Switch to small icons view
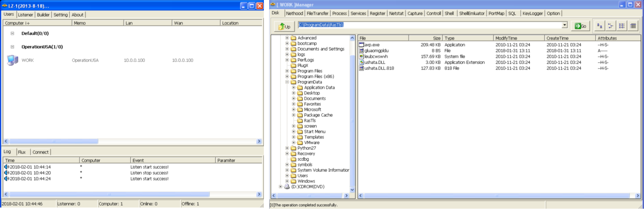Image resolution: width=644 pixels, height=209 pixels. click(611, 26)
